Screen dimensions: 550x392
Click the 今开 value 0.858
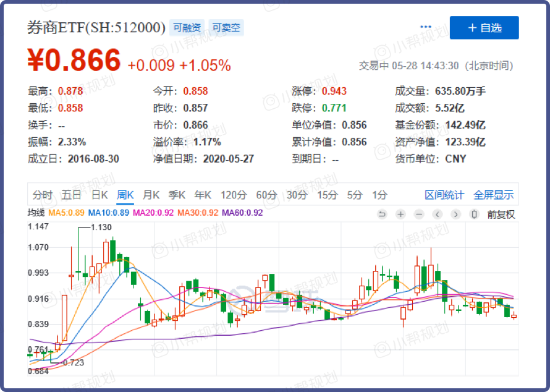[x=195, y=91]
